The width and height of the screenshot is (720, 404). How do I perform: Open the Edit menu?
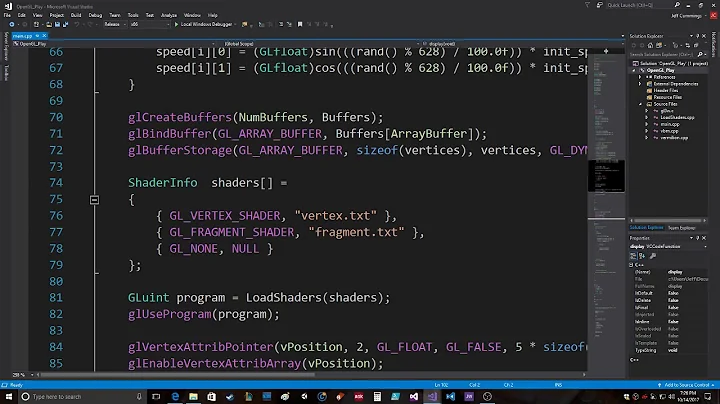[22, 15]
